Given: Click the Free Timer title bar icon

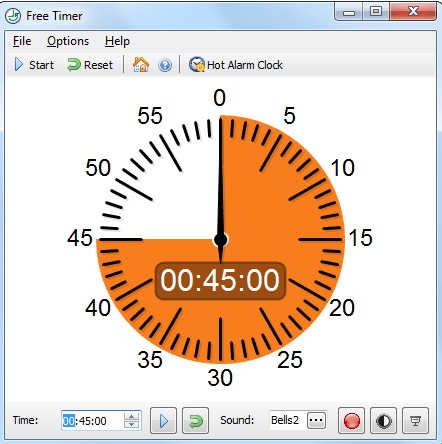Looking at the screenshot, I should [x=13, y=16].
